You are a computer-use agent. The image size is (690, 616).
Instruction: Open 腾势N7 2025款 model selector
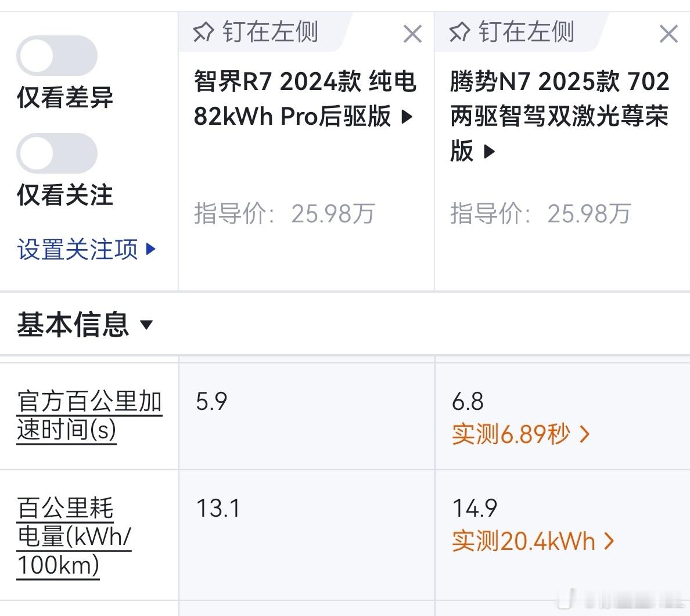[x=560, y=116]
